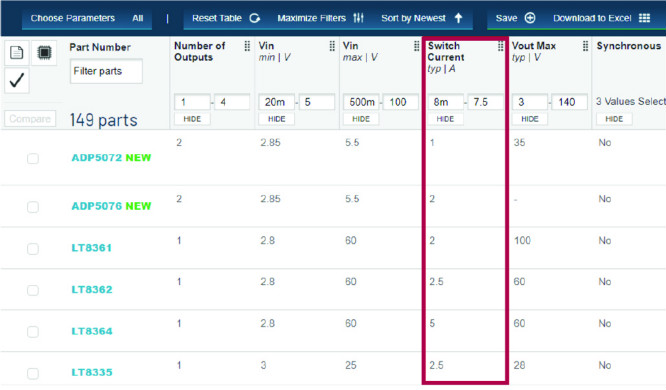Image resolution: width=666 pixels, height=390 pixels.
Task: Click the Download to Excel grid icon
Action: click(x=644, y=18)
